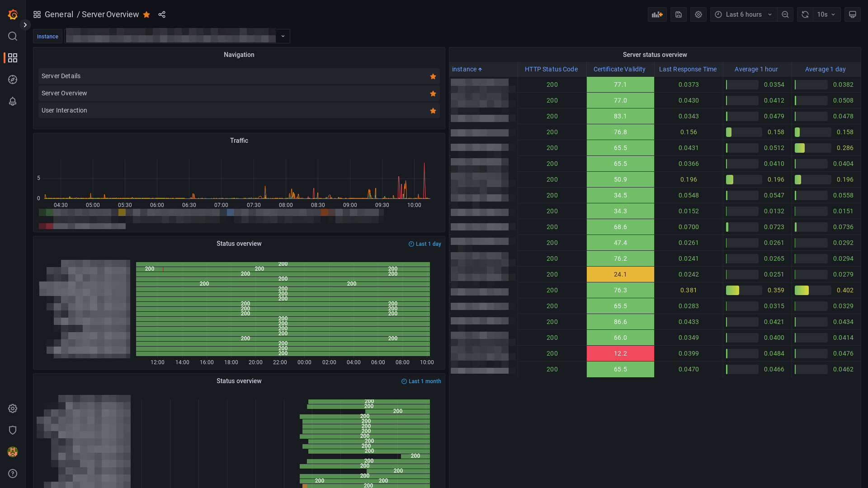This screenshot has height=488, width=868.
Task: Share dashboard using the share icon
Action: coord(162,14)
